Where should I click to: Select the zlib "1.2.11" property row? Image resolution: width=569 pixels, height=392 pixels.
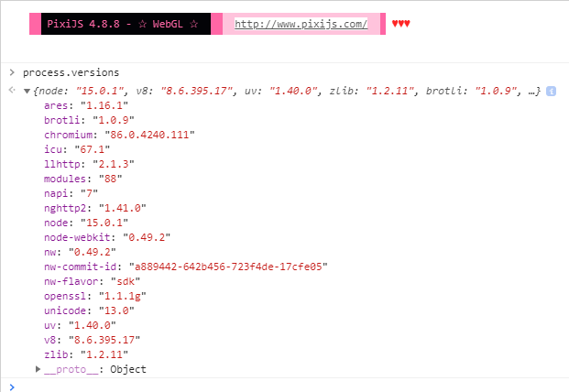coord(86,354)
